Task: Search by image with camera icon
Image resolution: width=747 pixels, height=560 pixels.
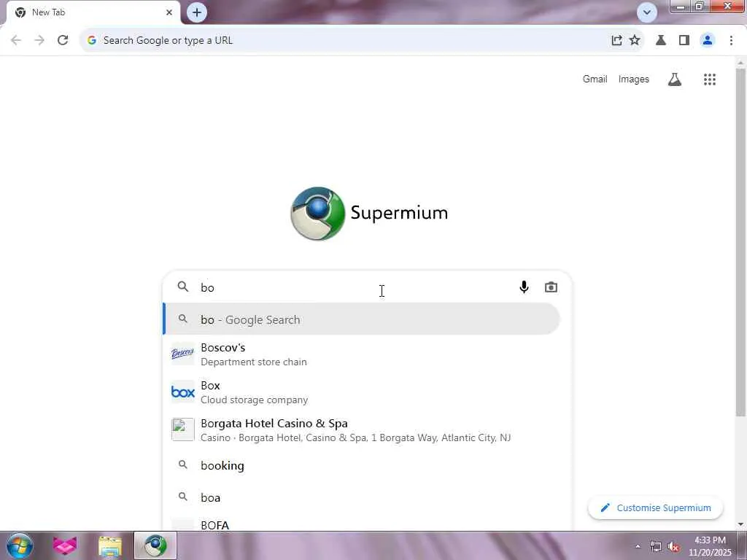Action: (x=551, y=287)
